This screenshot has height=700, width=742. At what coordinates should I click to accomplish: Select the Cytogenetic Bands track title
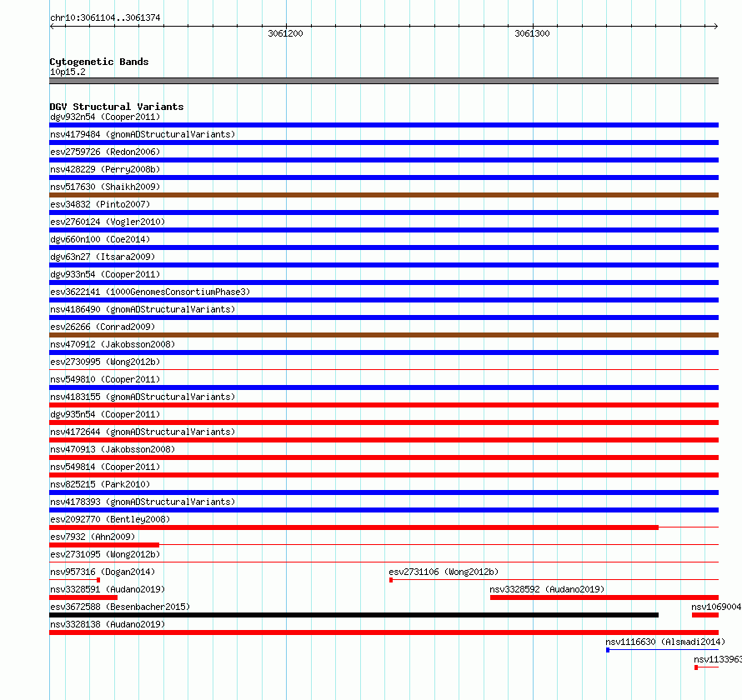click(x=99, y=62)
